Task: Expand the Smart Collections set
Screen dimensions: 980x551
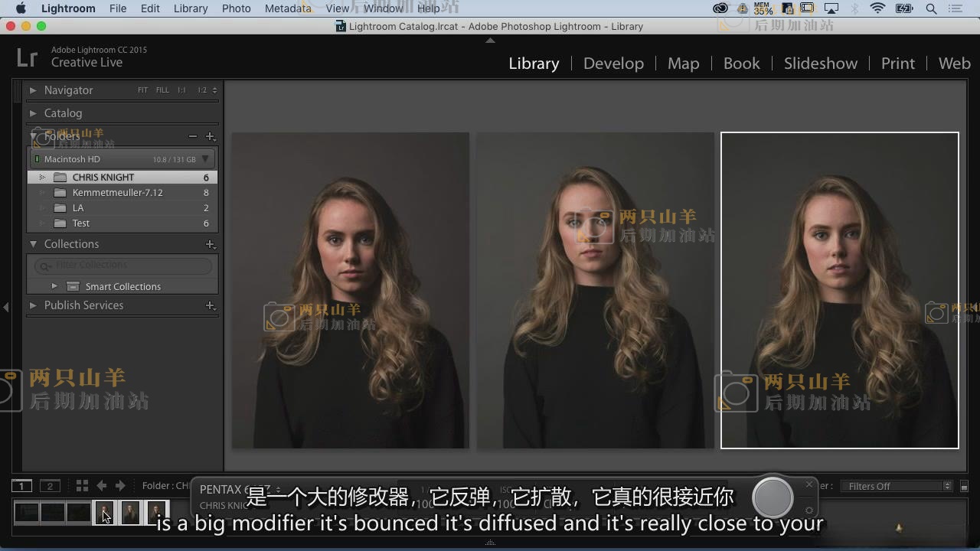Action: click(x=54, y=286)
